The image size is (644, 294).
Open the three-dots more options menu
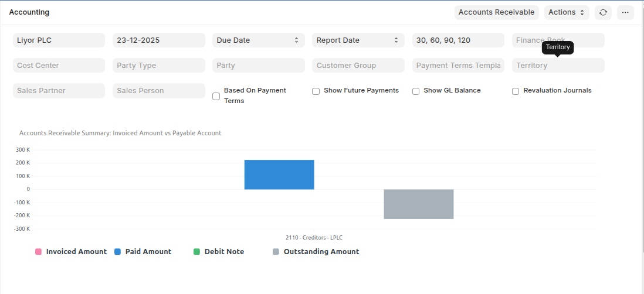[625, 12]
